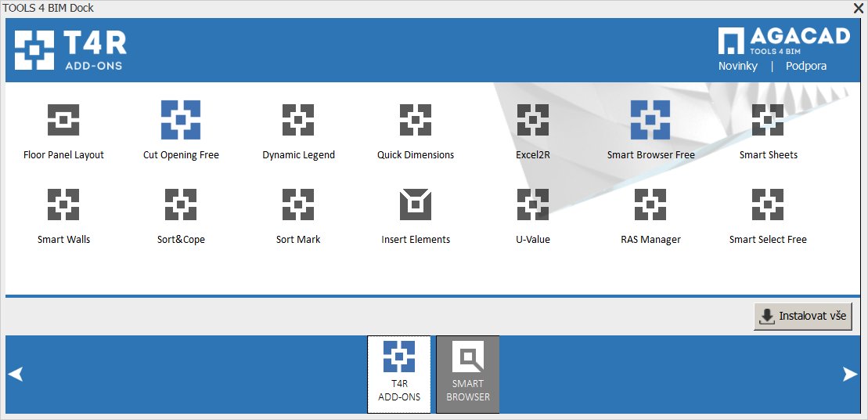
Task: Click the Smart Sheets label text
Action: [x=769, y=155]
